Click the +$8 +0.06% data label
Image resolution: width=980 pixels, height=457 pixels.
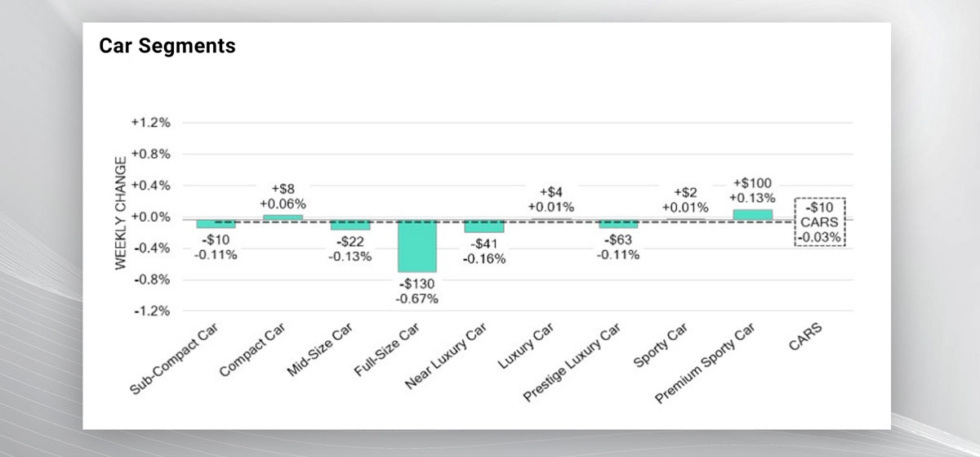click(x=283, y=196)
